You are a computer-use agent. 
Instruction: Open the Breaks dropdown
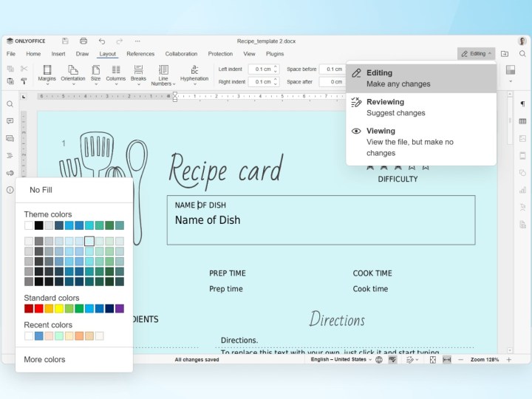pos(138,75)
